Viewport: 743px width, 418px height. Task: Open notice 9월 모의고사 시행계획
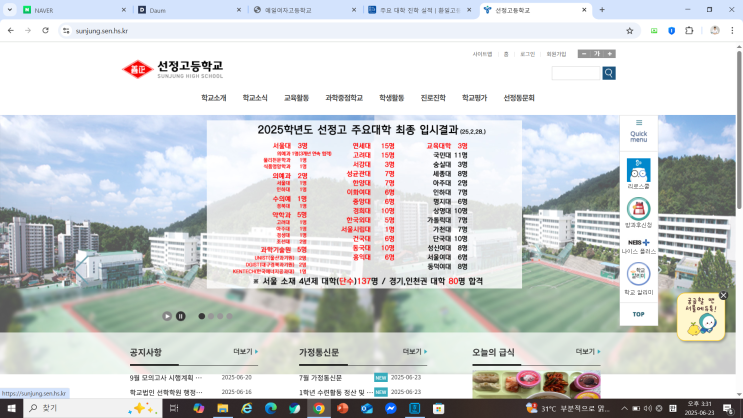pyautogui.click(x=166, y=378)
